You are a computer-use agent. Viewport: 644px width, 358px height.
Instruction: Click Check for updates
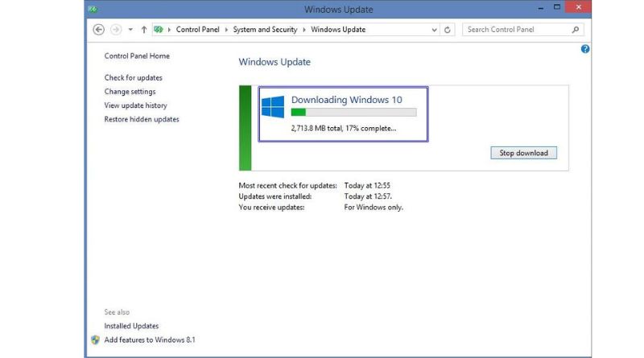[133, 77]
